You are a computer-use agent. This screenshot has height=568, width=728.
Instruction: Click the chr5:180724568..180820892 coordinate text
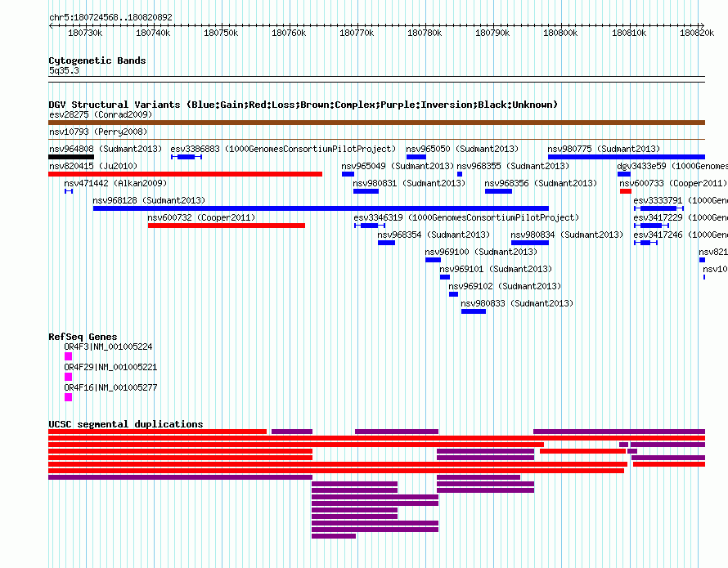coord(110,17)
